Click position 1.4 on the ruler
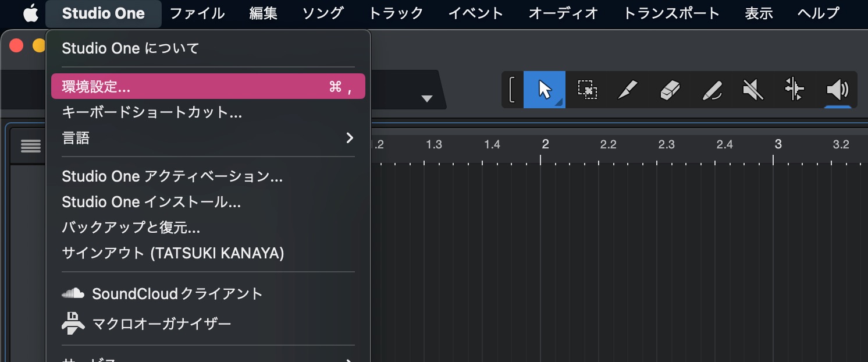The height and width of the screenshot is (362, 868). pyautogui.click(x=492, y=144)
